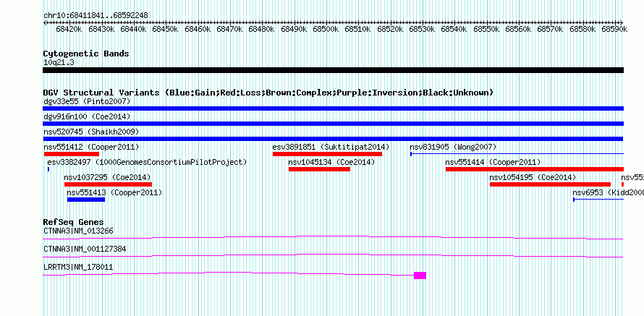Click the magenta CTNNA3 NM_001127384 intron line
The height and width of the screenshot is (316, 644).
point(333,255)
